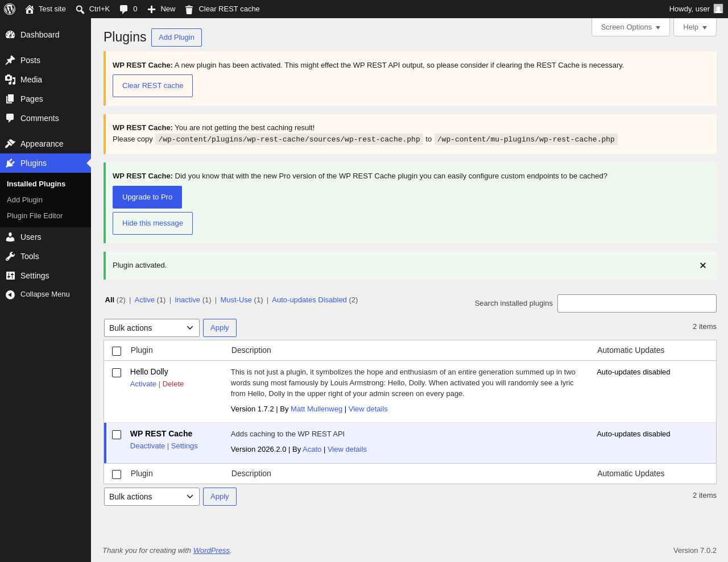Deactivate the WP REST Cache plugin
Image resolution: width=728 pixels, height=562 pixels.
click(147, 446)
